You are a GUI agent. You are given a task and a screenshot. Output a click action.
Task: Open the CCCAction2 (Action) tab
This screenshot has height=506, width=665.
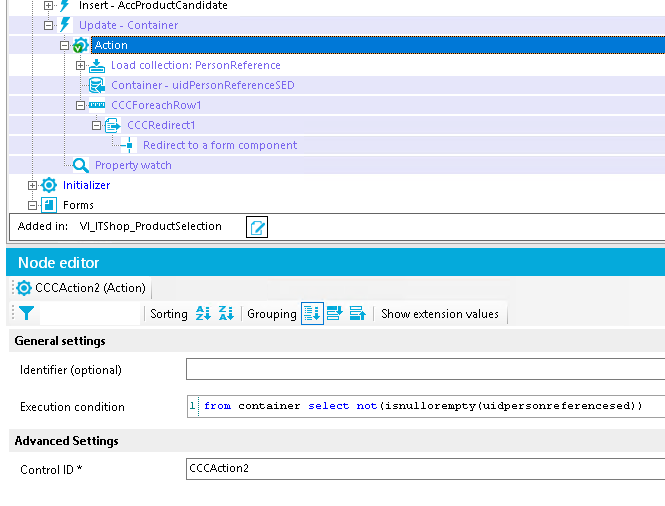(x=81, y=288)
